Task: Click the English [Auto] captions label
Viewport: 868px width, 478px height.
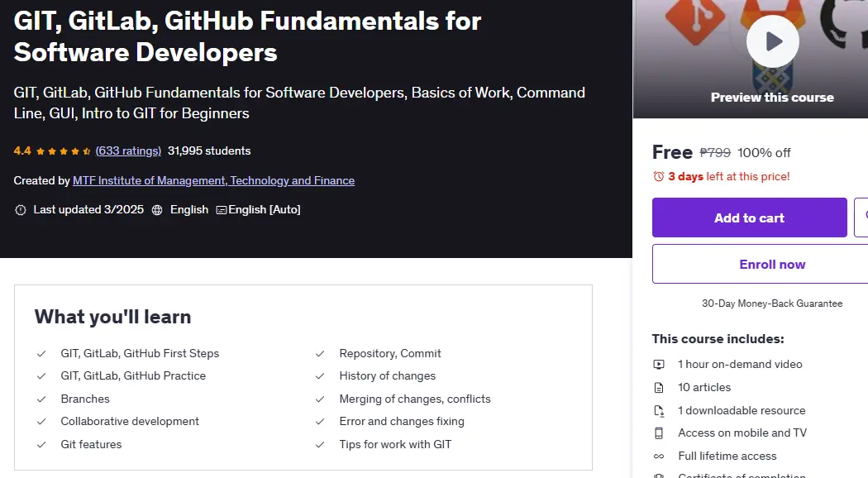Action: [x=265, y=210]
